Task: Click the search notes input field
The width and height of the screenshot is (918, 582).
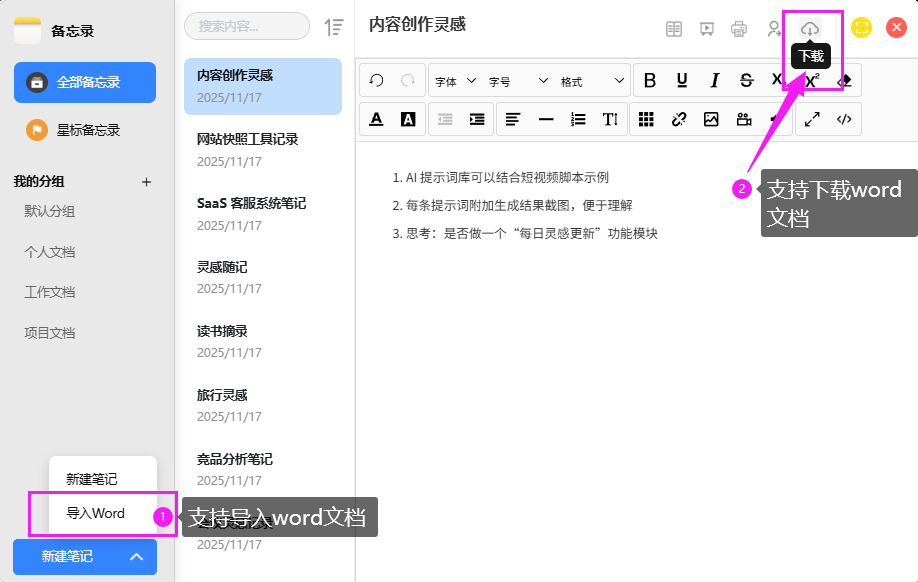Action: pos(247,26)
